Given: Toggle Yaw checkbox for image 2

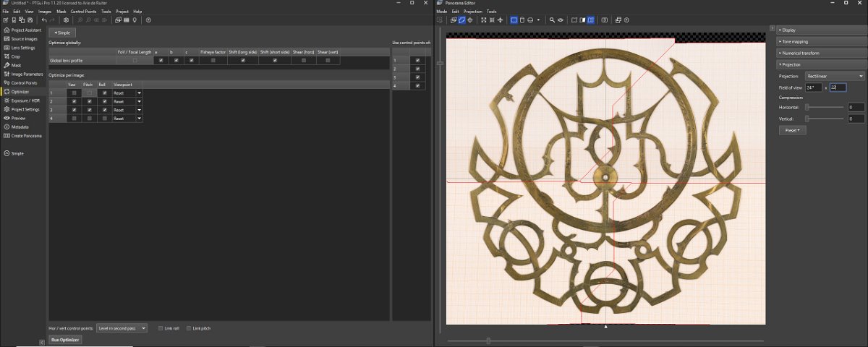Looking at the screenshot, I should 74,101.
